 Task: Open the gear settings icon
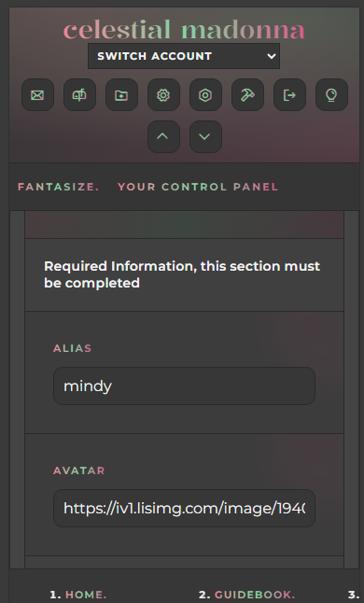163,95
